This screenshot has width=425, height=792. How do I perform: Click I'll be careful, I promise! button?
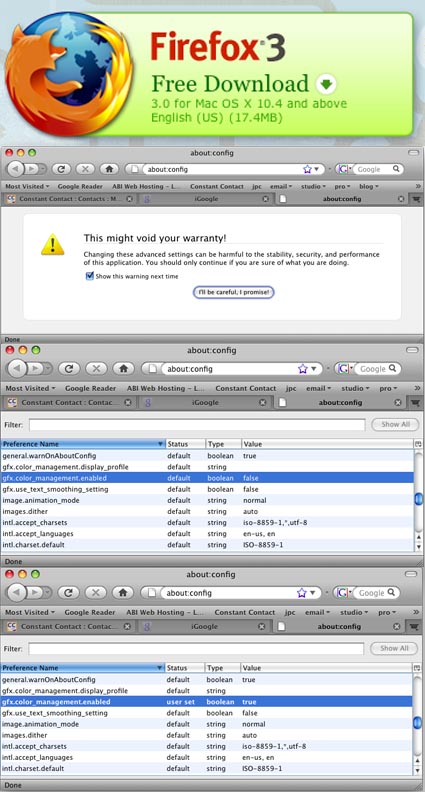pyautogui.click(x=233, y=292)
